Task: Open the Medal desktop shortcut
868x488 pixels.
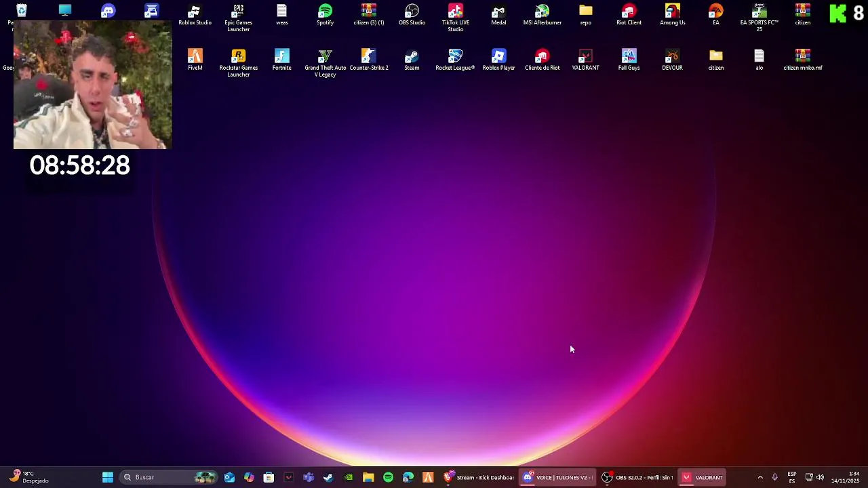Action: [x=498, y=15]
